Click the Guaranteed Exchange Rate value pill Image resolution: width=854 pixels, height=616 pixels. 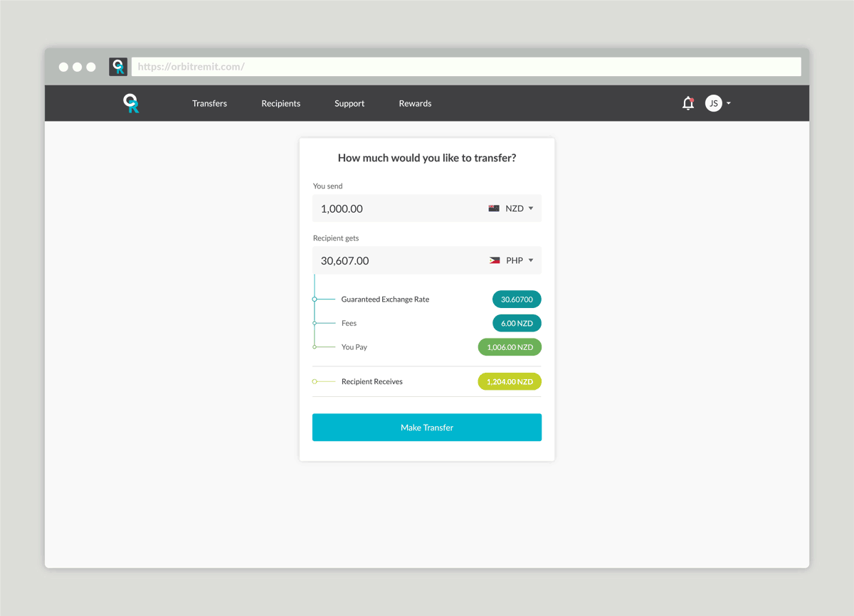[517, 299]
